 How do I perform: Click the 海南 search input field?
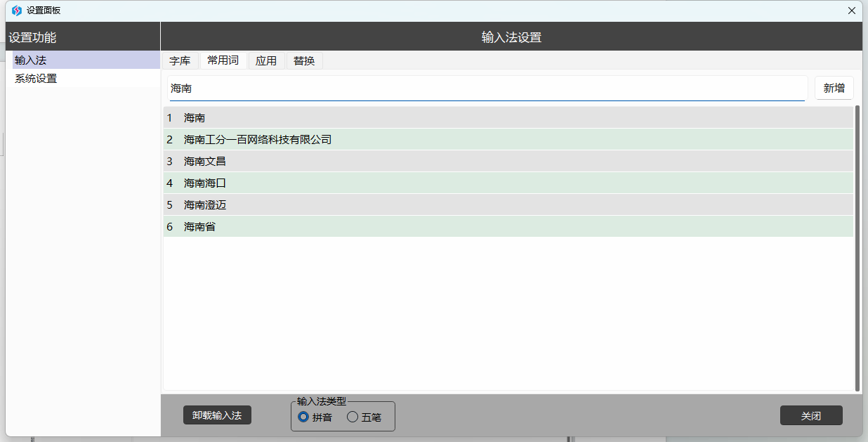click(x=487, y=89)
